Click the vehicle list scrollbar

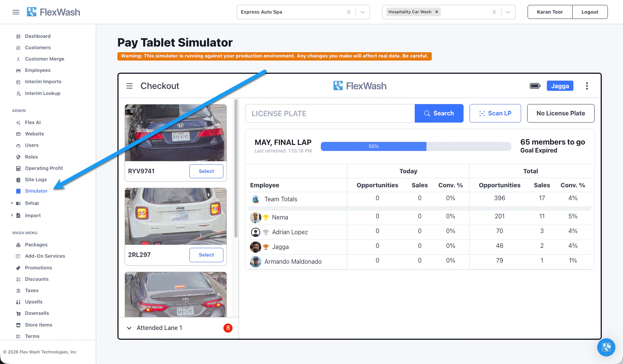tap(236, 168)
